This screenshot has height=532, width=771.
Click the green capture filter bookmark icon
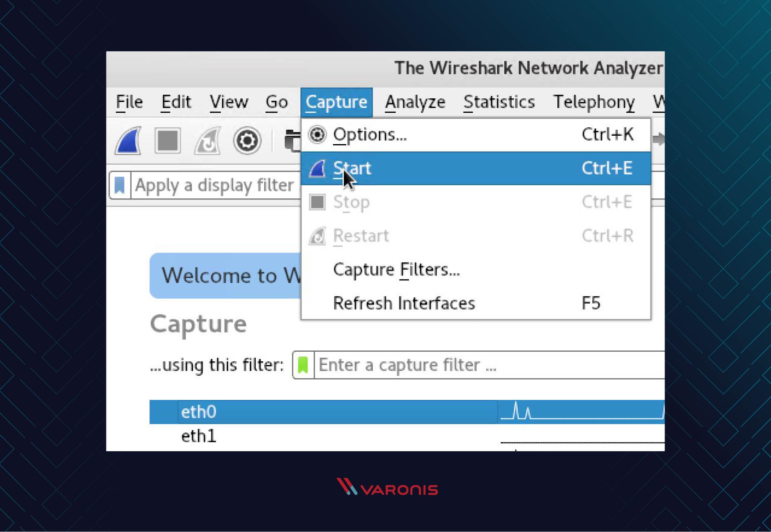(303, 365)
